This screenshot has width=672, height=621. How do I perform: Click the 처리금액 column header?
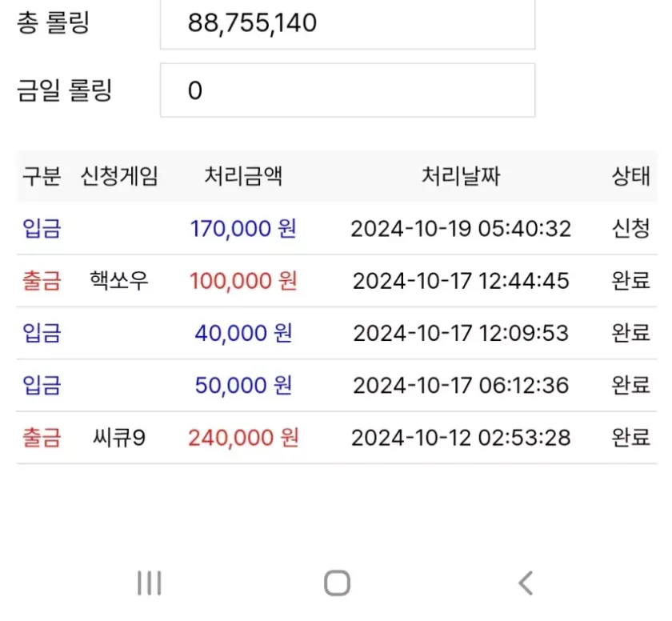pos(243,177)
